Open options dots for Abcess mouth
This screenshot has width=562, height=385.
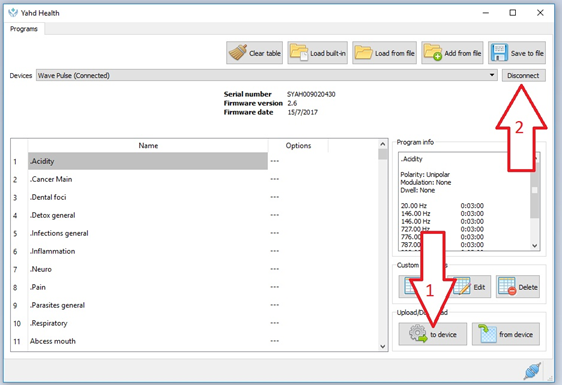[x=275, y=341]
